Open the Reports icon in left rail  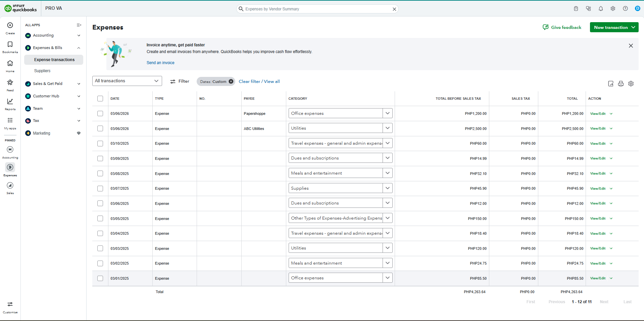pos(10,101)
